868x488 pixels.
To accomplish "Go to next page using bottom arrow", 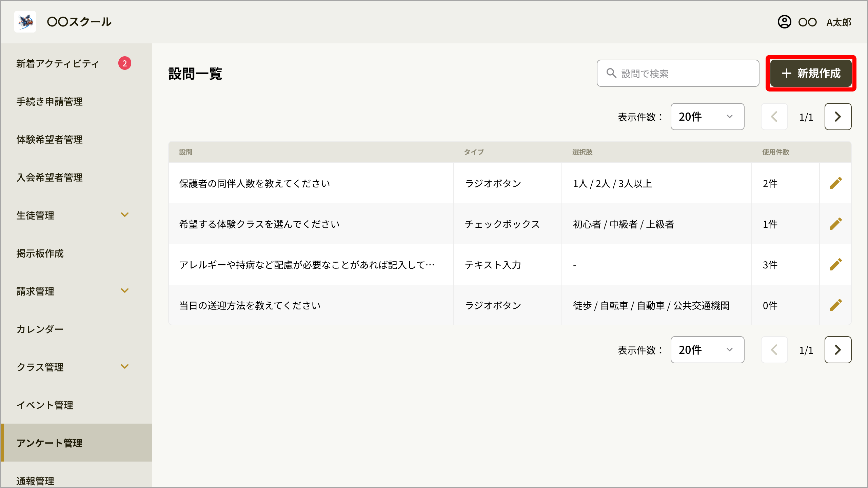I will point(838,350).
